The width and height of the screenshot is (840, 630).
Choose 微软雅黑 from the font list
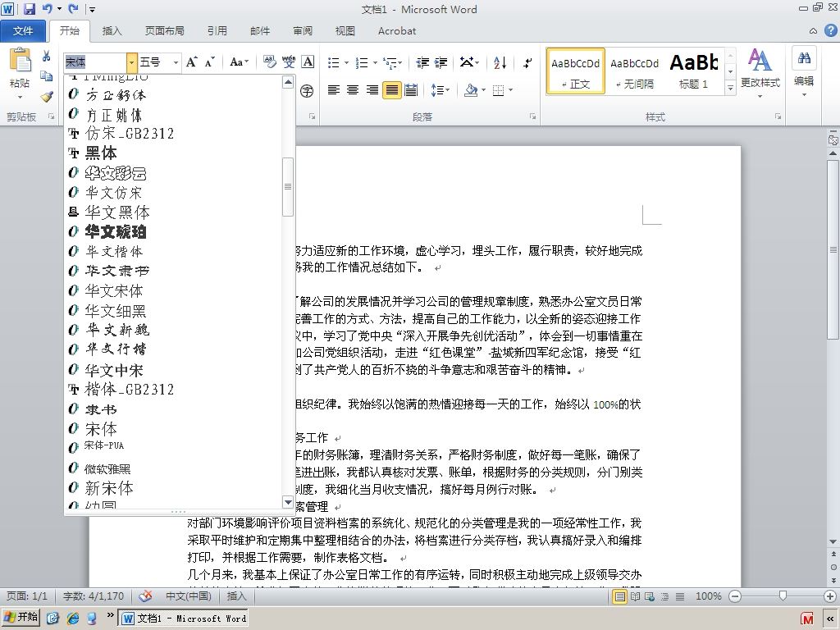107,468
